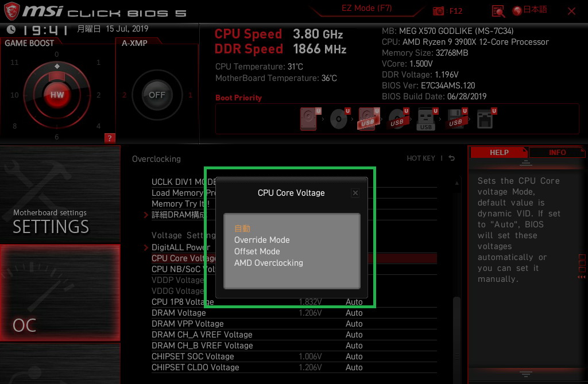
Task: Select the DRAM CH_A VREF Voltage label
Action: point(202,335)
